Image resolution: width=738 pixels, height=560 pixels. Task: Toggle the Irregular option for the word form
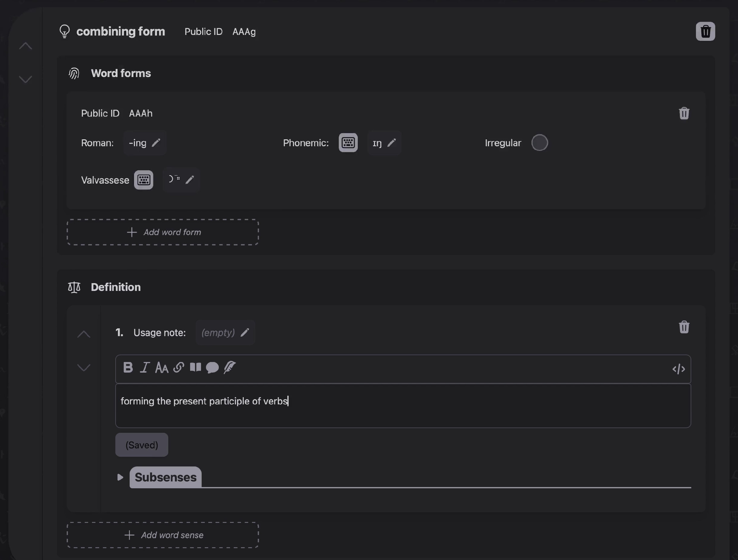[x=539, y=143]
